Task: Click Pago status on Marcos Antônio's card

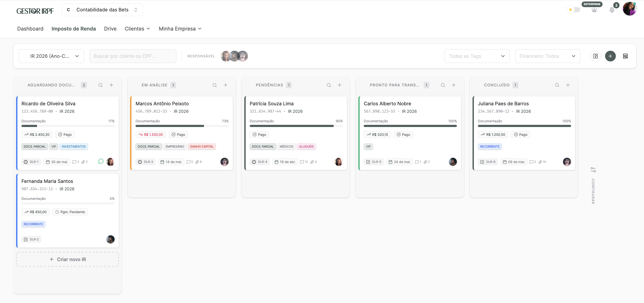Action: 178,134
